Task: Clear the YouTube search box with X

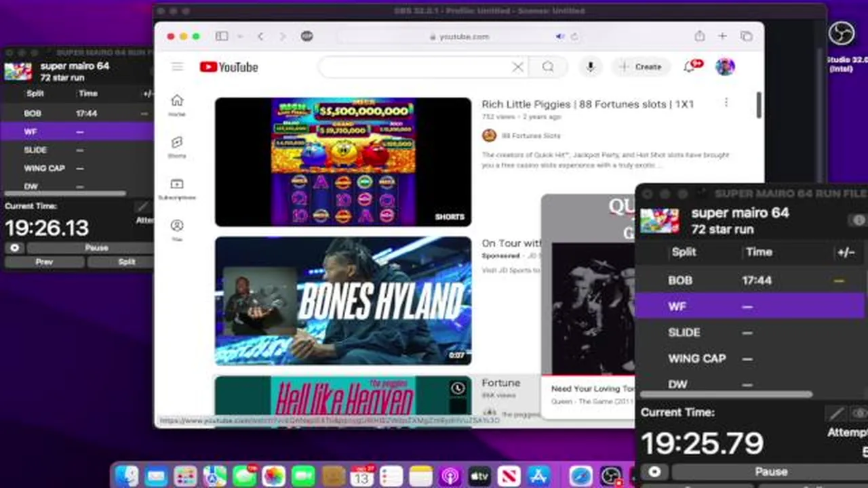Action: click(x=517, y=66)
